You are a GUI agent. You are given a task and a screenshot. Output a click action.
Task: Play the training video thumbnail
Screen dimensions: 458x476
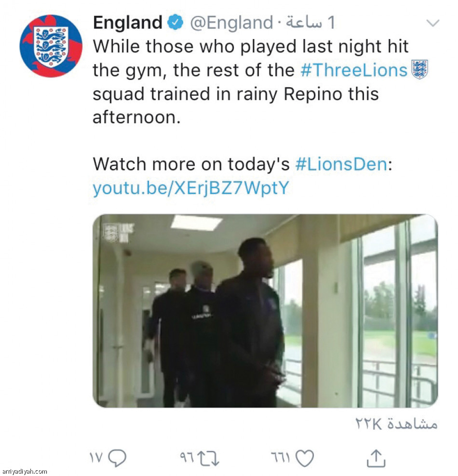(x=265, y=311)
